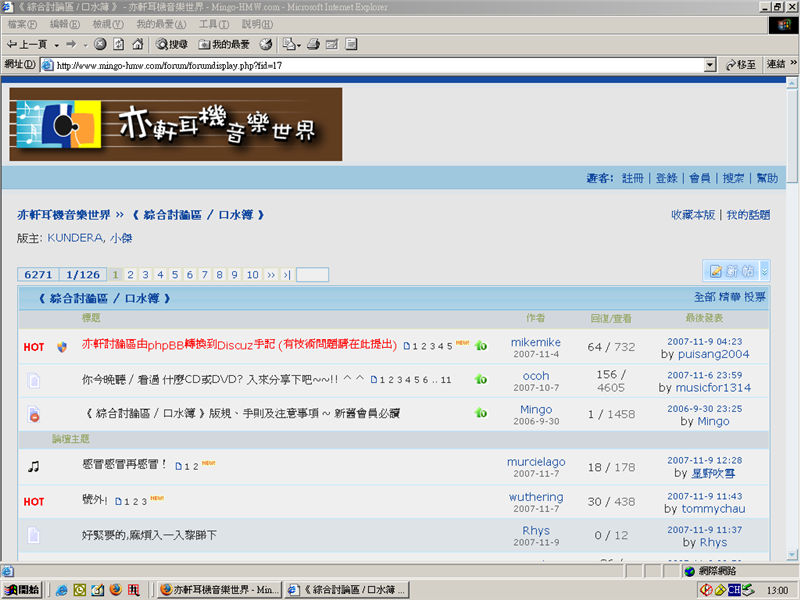Viewport: 800px width, 600px height.
Task: Open the 工具 (Tools) menu
Action: click(208, 23)
